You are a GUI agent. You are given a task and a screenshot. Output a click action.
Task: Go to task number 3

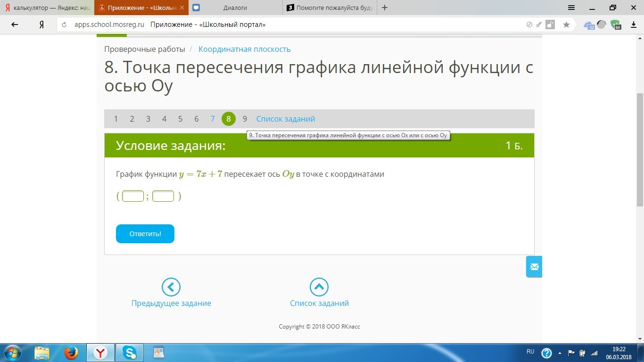pyautogui.click(x=148, y=119)
